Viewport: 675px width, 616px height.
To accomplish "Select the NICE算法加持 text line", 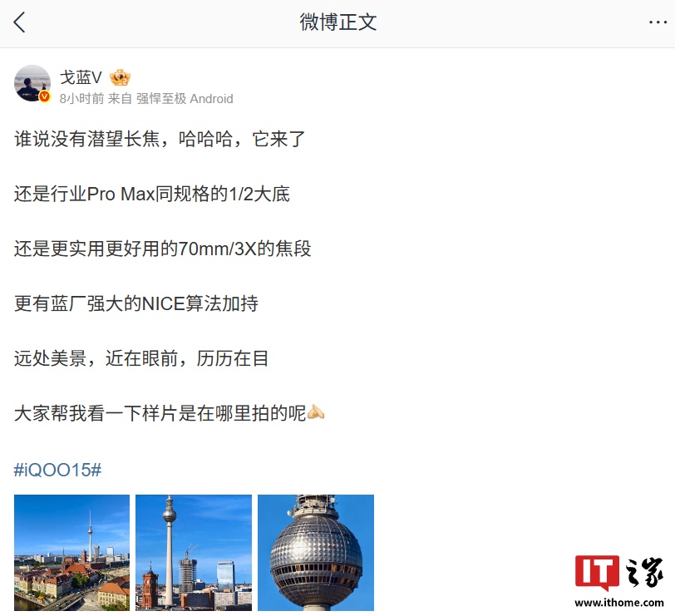I will tap(136, 303).
